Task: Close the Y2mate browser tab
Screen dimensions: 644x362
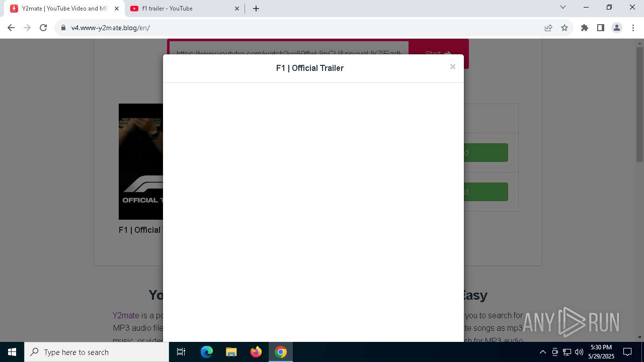Action: pos(117,9)
